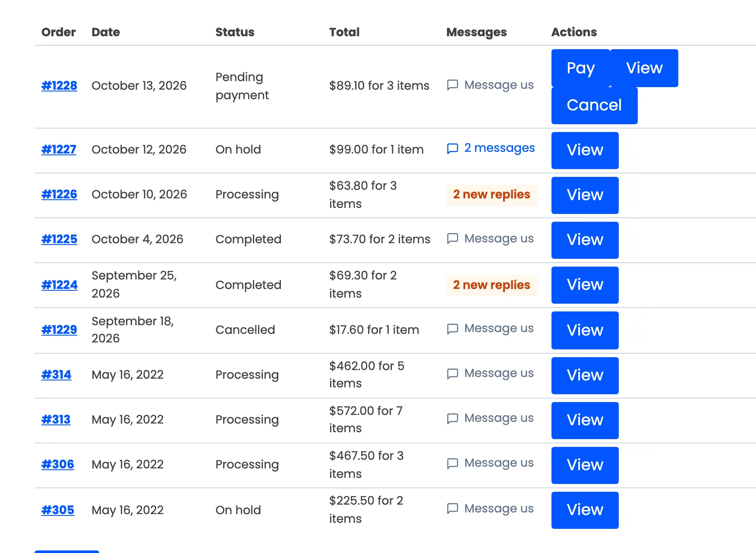Viewport: 756px width, 553px height.
Task: Open order #306 link
Action: pyautogui.click(x=57, y=464)
